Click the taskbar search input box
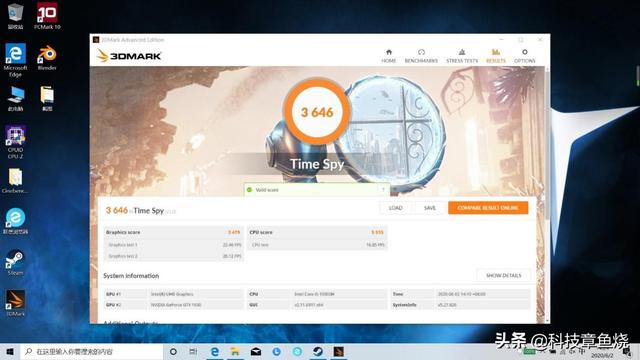The height and width of the screenshot is (360, 640). [91, 351]
